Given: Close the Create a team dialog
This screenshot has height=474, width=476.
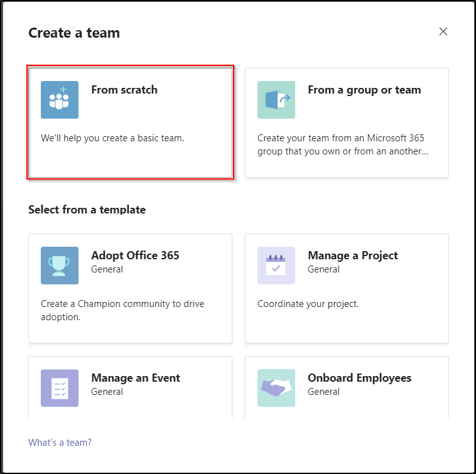Looking at the screenshot, I should [443, 31].
